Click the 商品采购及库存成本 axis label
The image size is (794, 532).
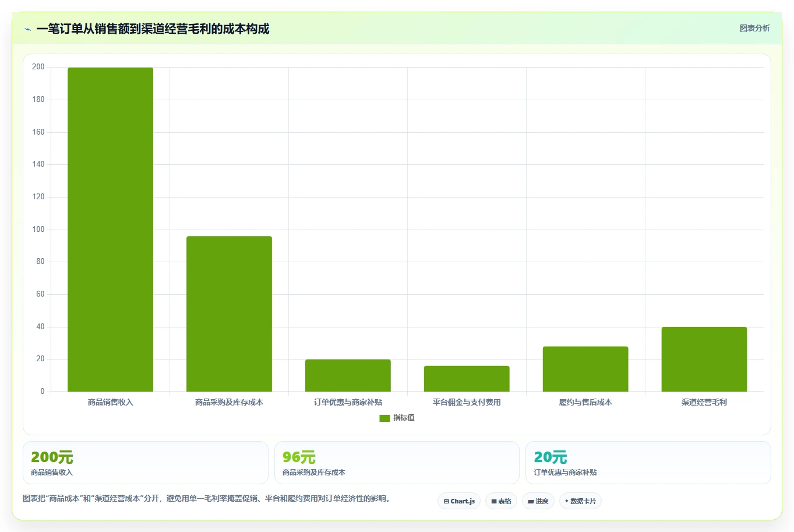tap(229, 402)
